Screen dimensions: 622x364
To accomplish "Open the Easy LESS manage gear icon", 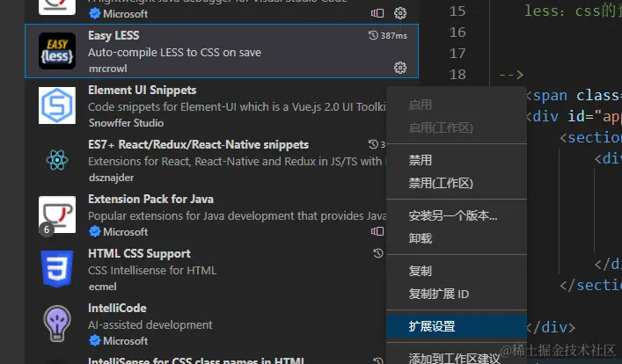I will pos(399,68).
